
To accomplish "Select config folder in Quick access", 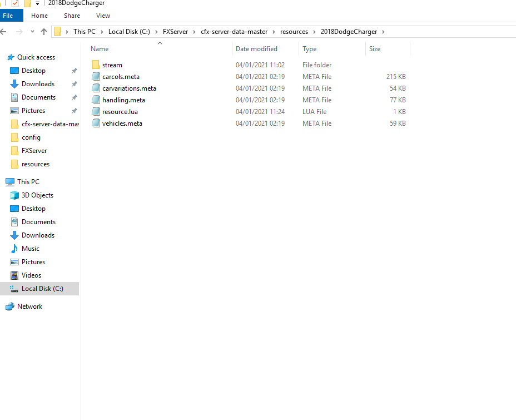I will pos(31,137).
